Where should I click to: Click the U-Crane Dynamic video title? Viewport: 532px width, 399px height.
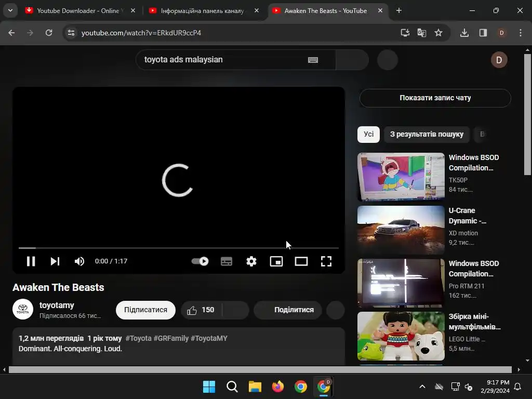click(467, 216)
